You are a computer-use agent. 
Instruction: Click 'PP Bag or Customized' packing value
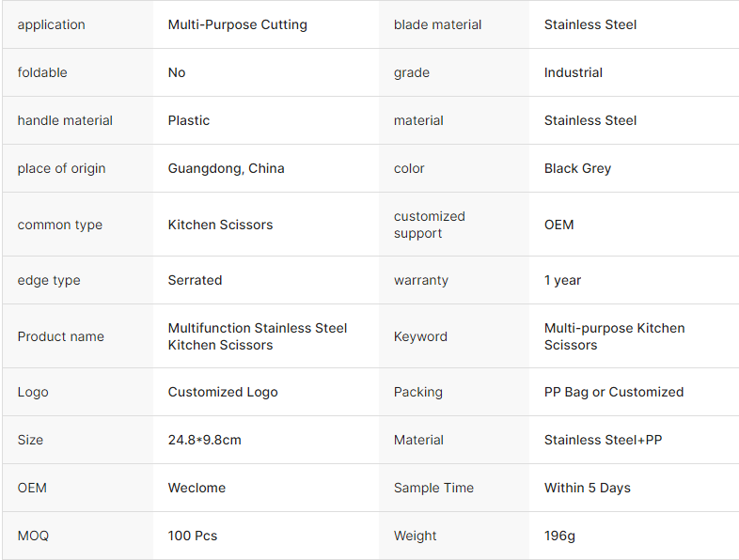coord(613,392)
